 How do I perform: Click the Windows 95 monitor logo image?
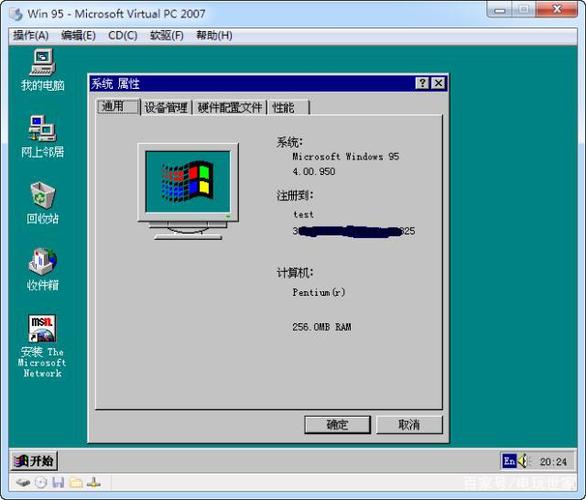tap(188, 191)
